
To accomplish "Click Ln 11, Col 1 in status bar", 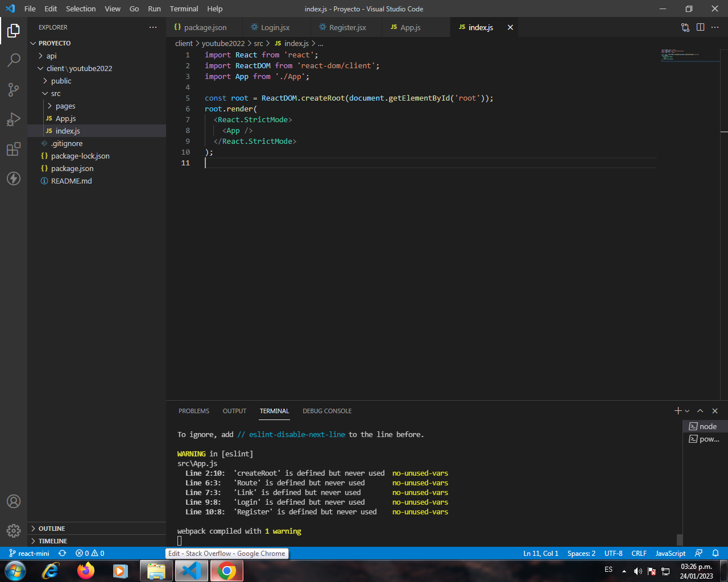I will coord(541,553).
